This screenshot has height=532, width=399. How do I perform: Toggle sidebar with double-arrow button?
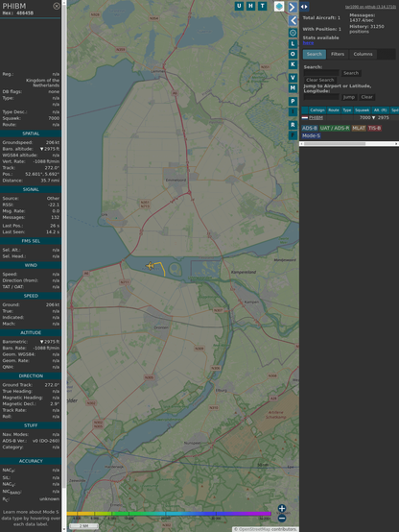click(304, 7)
